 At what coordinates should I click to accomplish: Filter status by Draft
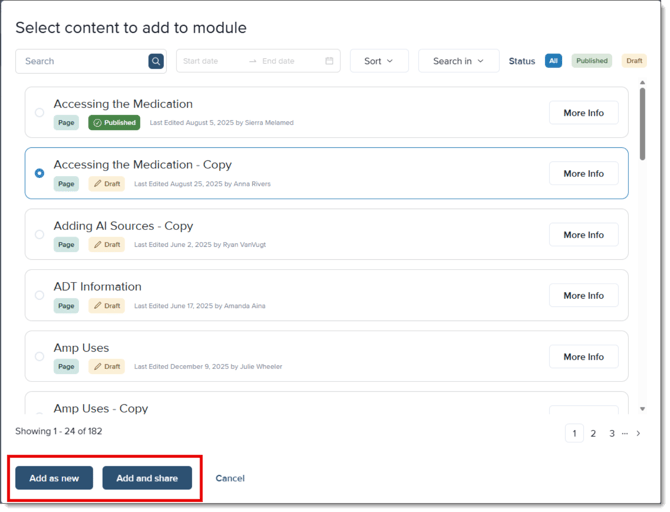(634, 61)
